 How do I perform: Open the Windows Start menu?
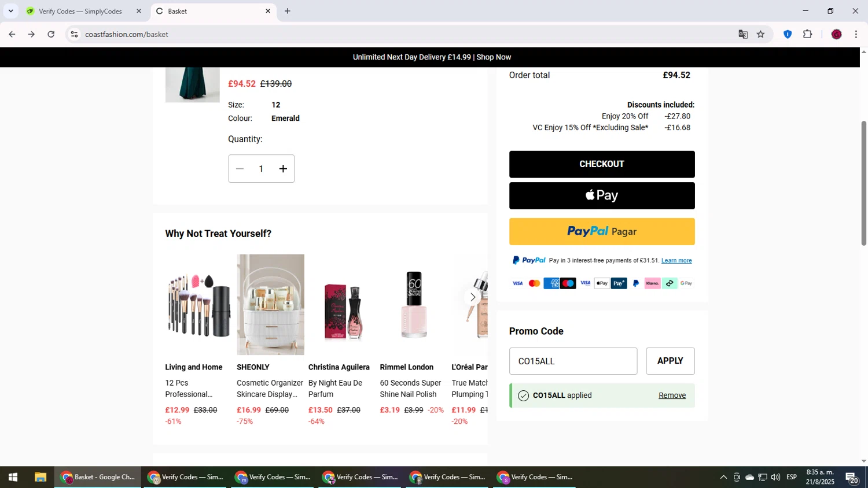[13, 477]
